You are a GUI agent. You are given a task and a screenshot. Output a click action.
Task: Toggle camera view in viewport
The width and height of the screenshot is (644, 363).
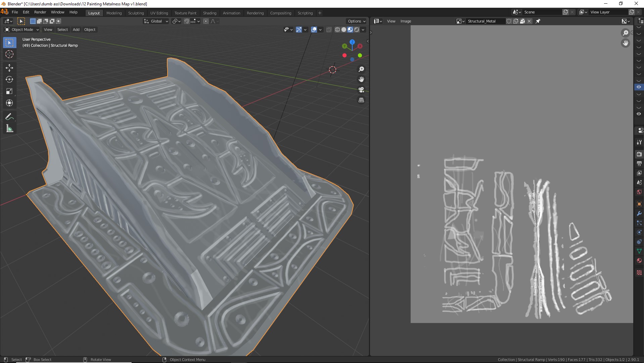361,90
